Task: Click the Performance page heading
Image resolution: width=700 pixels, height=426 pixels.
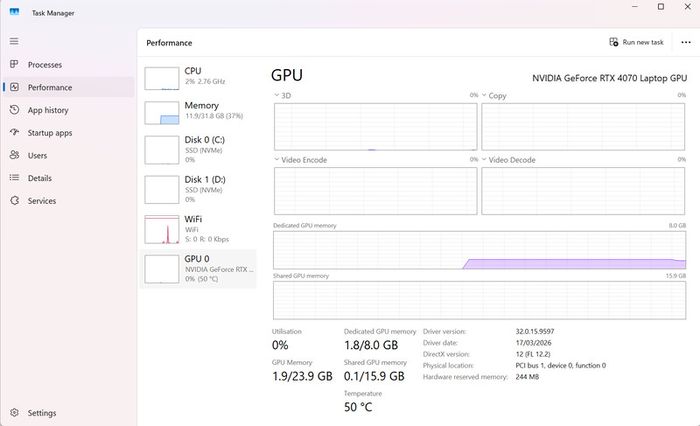Action: click(169, 43)
